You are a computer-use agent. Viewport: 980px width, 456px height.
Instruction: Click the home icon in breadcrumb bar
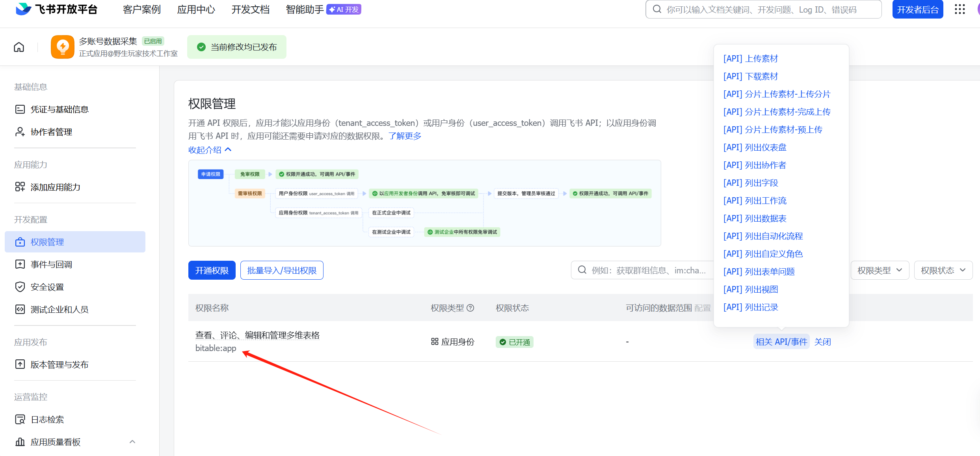tap(19, 47)
